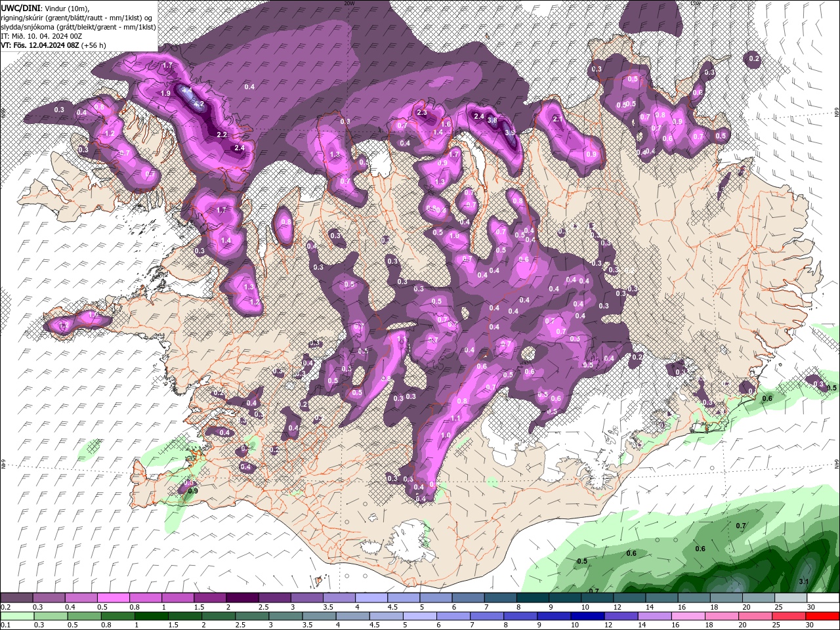840x630 pixels.
Task: Click the bright magenta 0.5 snow legend swatch
Action: [x=113, y=598]
